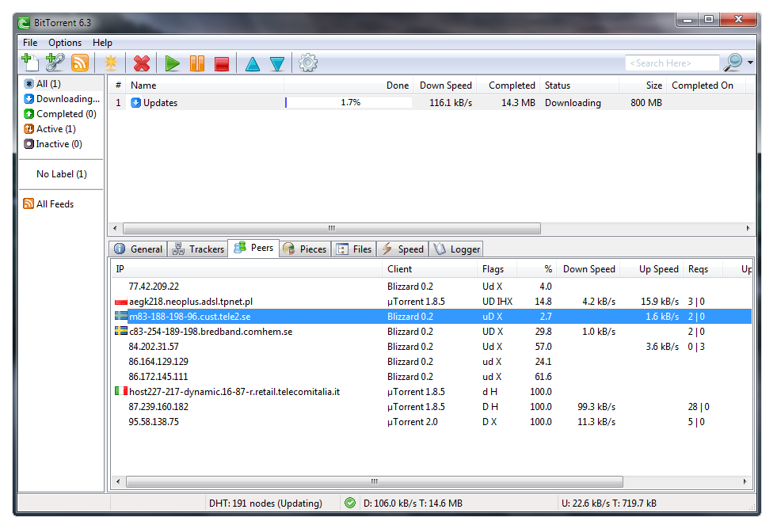Image resolution: width=777 pixels, height=532 pixels.
Task: Sort torrent list by Down Speed column
Action: [x=445, y=85]
